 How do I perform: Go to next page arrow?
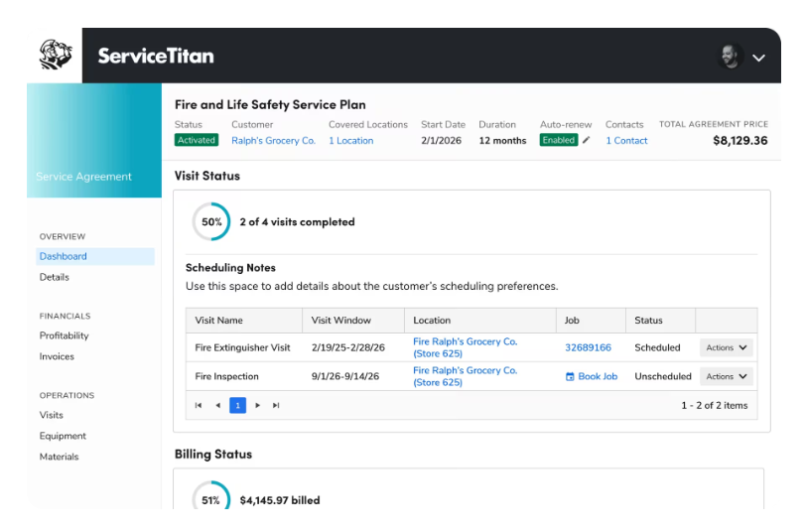click(x=258, y=405)
